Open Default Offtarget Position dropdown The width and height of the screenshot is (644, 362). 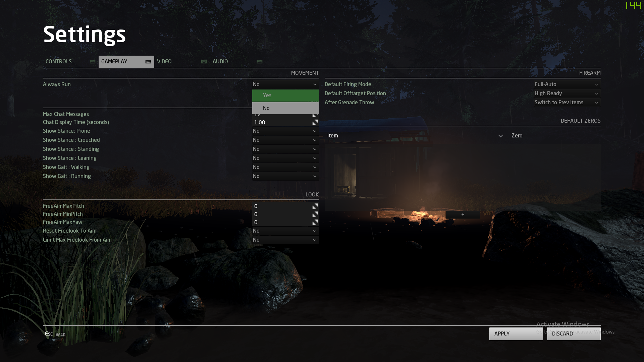coord(567,94)
